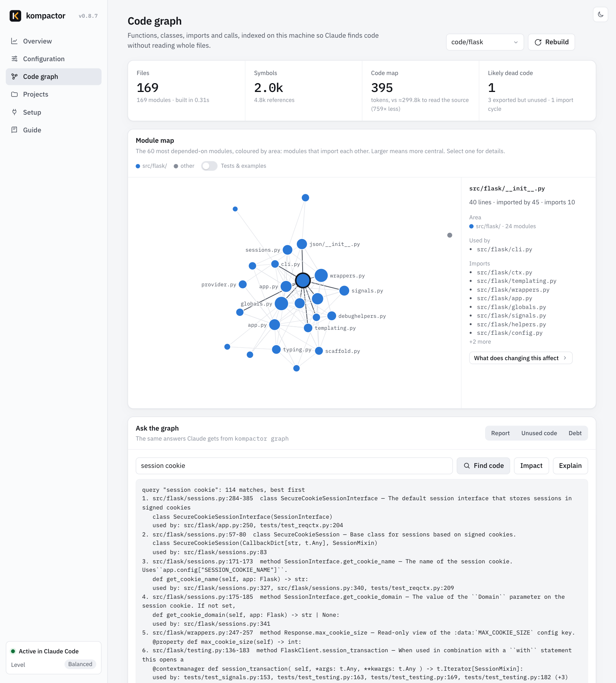Switch to the Debt tab
Viewport: 616px width, 683px height.
click(575, 433)
